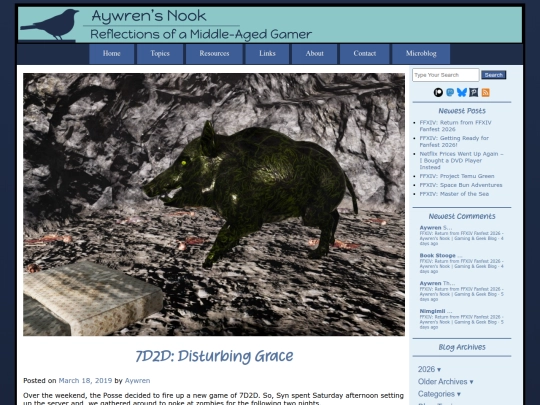Open post FFXIV: Project Temu Green
The height and width of the screenshot is (405, 540).
(x=457, y=176)
